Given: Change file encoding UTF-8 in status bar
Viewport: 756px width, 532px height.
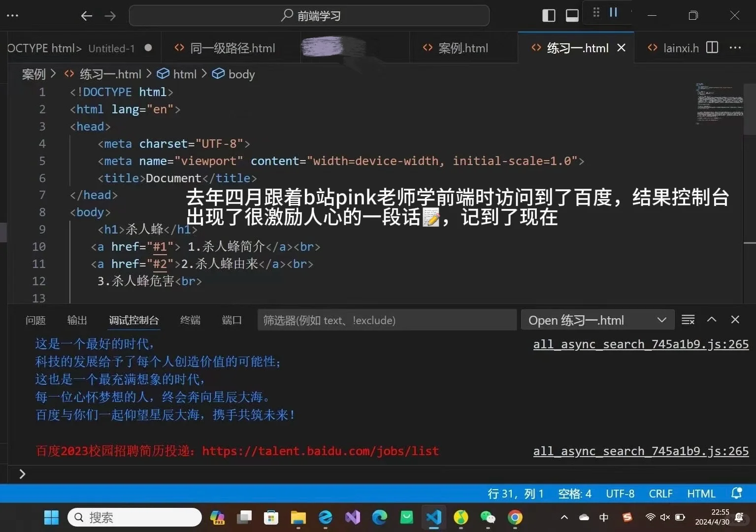Looking at the screenshot, I should (620, 494).
